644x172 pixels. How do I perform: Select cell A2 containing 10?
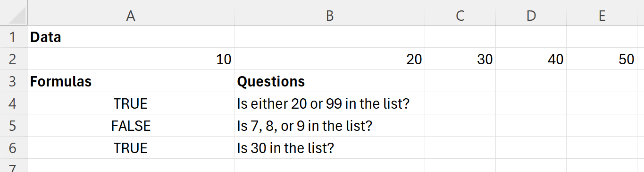[x=131, y=59]
